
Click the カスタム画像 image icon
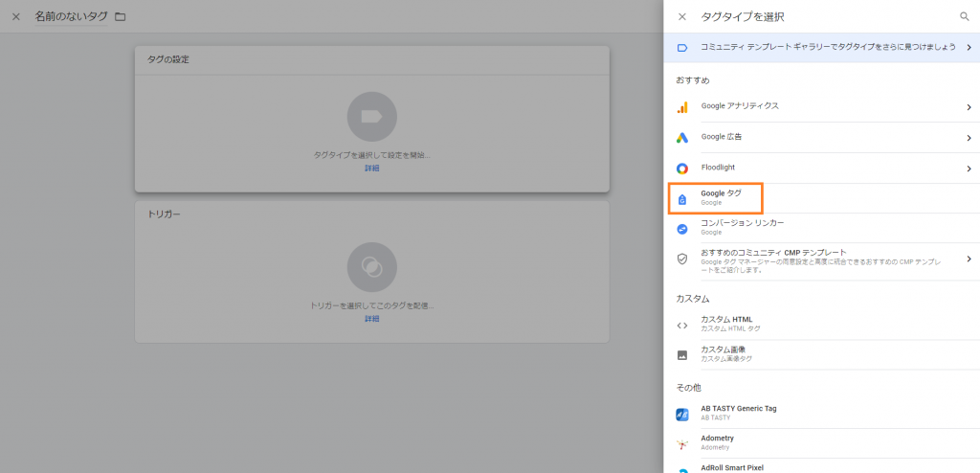[682, 354]
